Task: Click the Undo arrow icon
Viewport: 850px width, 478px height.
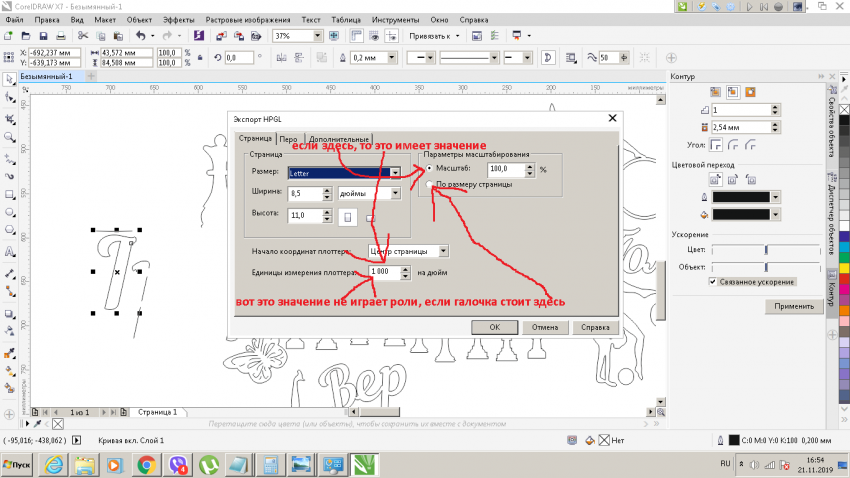Action: pos(141,36)
